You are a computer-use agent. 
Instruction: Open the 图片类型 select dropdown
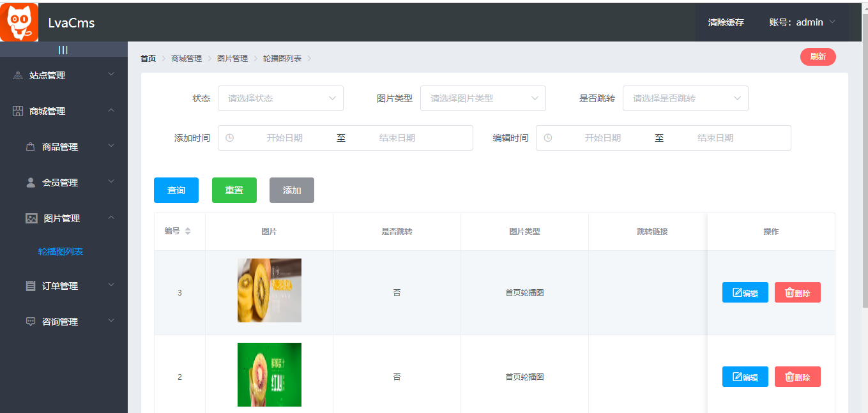pyautogui.click(x=483, y=98)
